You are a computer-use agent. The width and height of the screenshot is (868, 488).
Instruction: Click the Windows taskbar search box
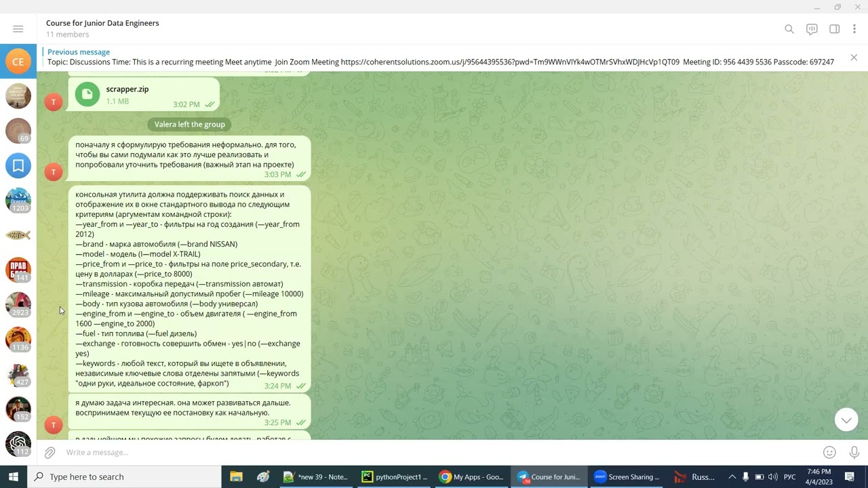pos(124,476)
